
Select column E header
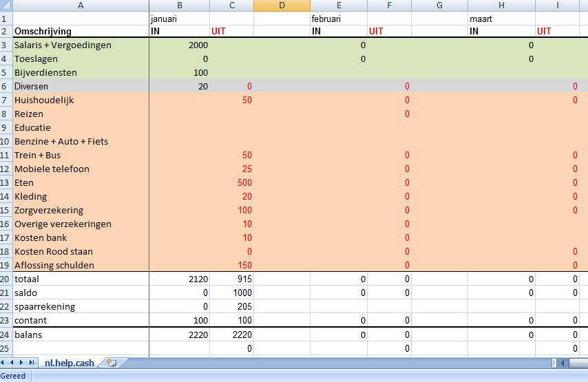[x=339, y=6]
